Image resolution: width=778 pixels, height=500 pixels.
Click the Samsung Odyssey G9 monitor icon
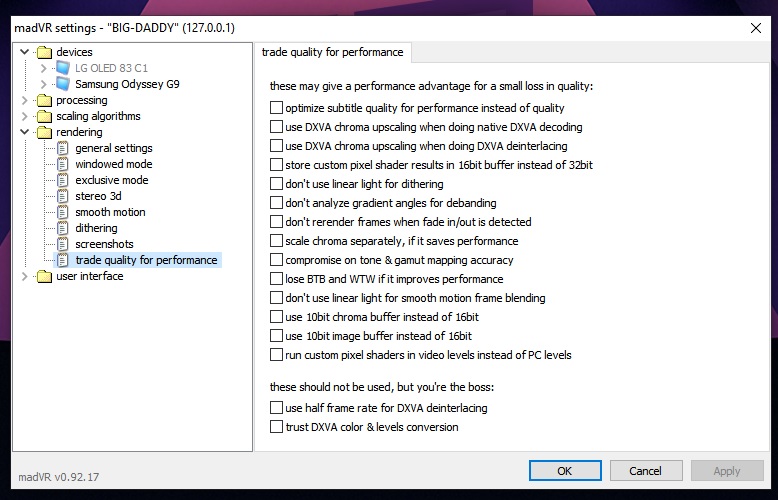click(63, 84)
